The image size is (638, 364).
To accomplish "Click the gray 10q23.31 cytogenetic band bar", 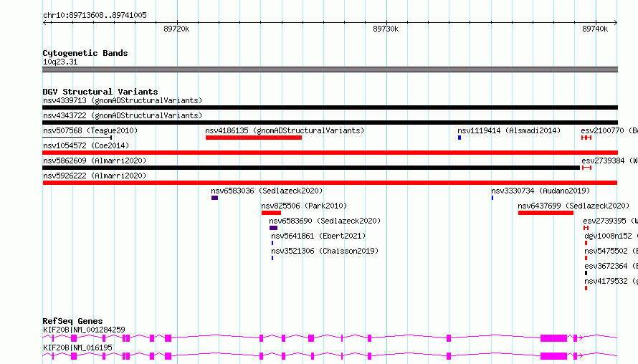I will (330, 70).
